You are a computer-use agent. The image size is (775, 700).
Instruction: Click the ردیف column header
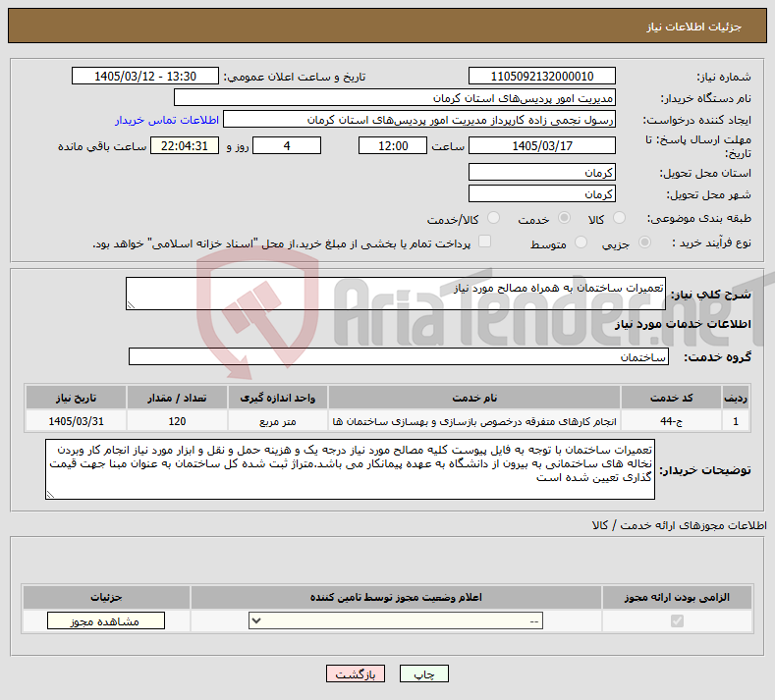(736, 398)
